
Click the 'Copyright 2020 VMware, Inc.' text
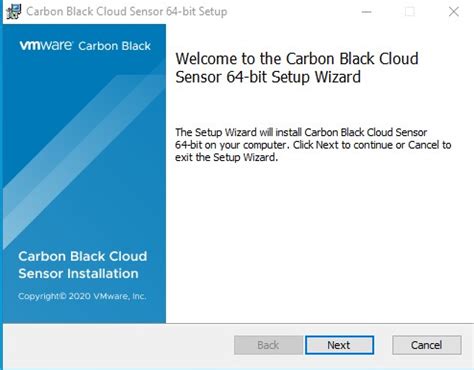82,296
